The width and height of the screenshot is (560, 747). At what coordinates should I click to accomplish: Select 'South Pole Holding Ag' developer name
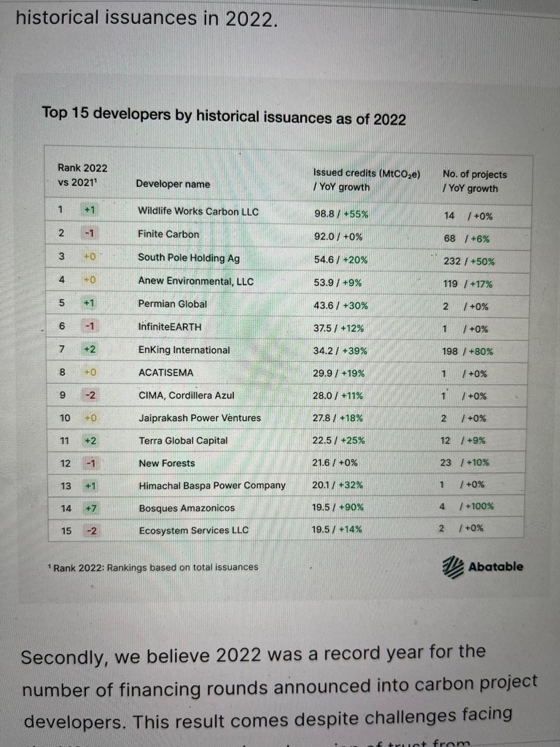pyautogui.click(x=189, y=258)
